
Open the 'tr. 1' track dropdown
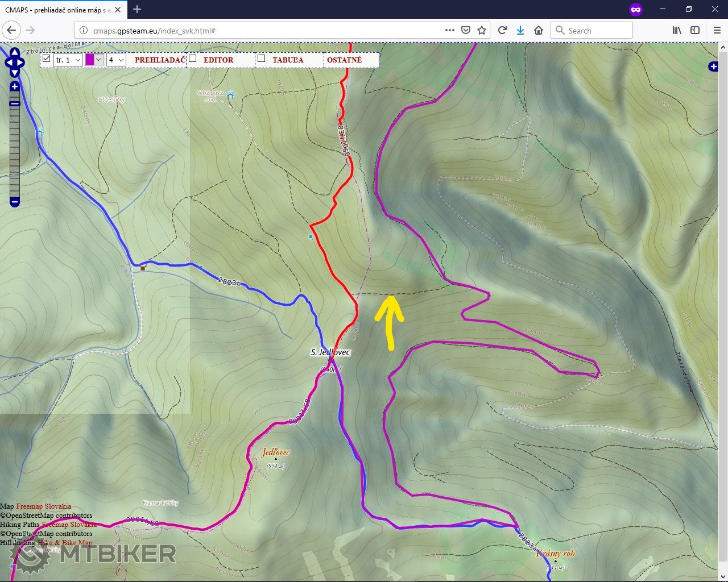coord(68,60)
